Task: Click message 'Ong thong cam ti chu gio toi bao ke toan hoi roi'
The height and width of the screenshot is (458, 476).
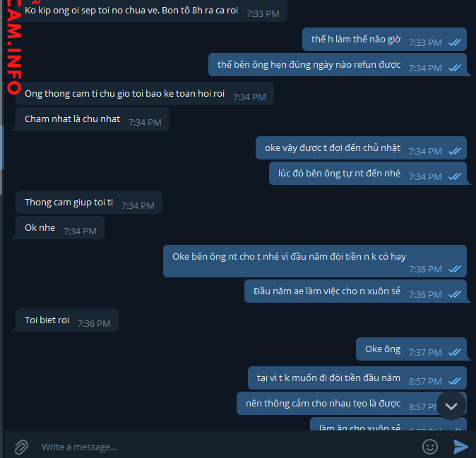Action: point(145,93)
